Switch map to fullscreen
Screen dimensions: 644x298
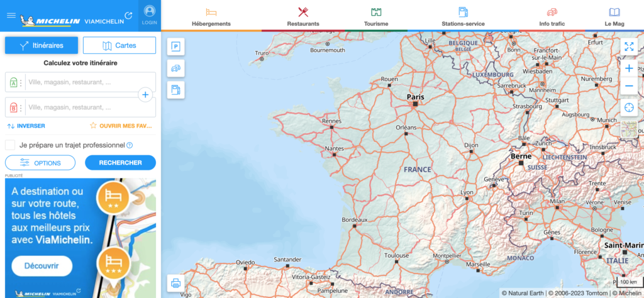tap(629, 47)
